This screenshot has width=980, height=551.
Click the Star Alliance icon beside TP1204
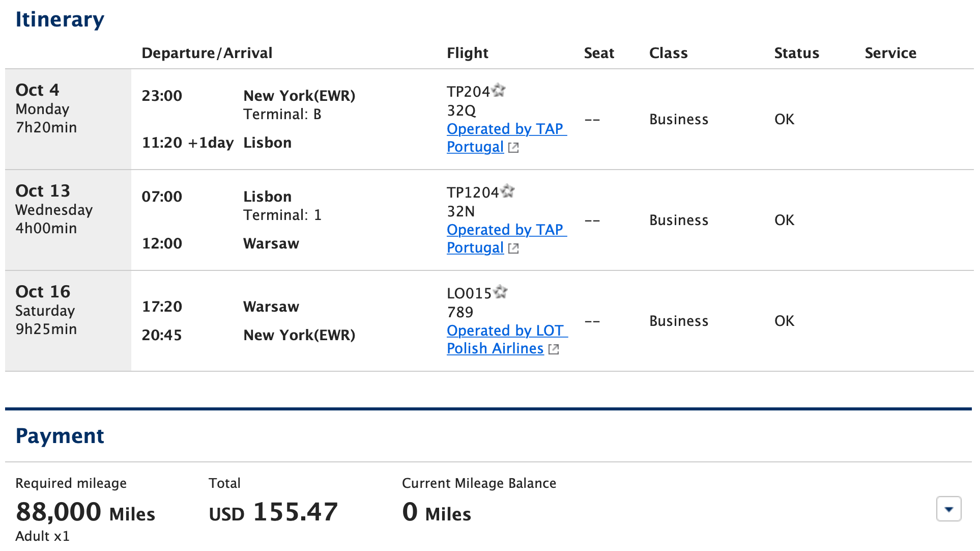(507, 191)
